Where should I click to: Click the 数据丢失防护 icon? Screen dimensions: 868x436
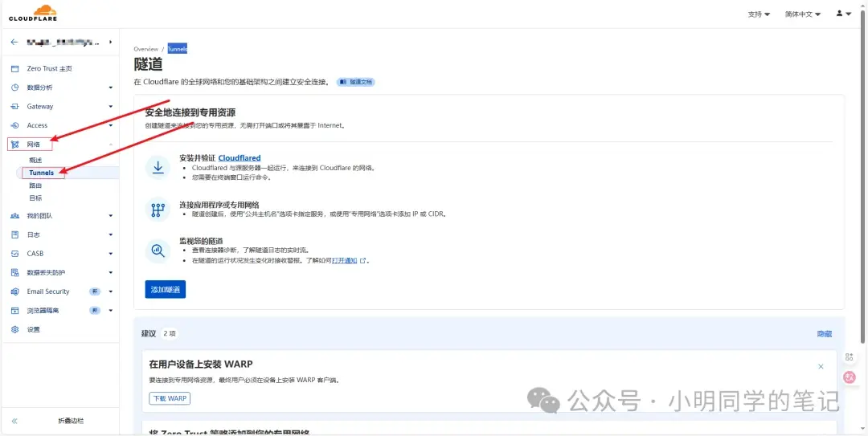click(15, 272)
